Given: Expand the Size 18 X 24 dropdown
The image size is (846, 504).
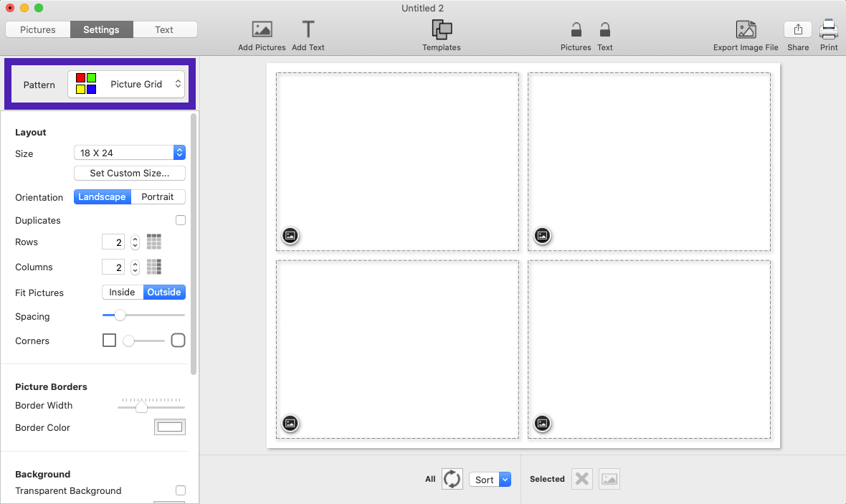Looking at the screenshot, I should pyautogui.click(x=130, y=153).
